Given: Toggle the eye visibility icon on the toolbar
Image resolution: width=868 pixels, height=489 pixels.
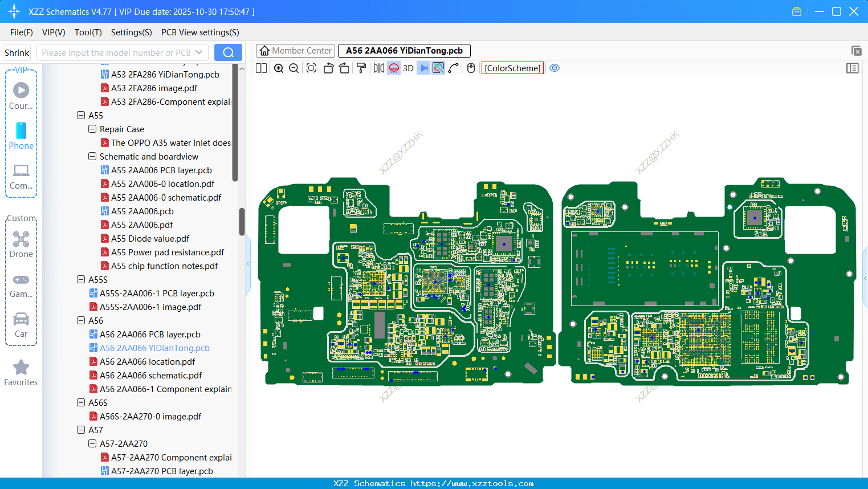Looking at the screenshot, I should (x=555, y=68).
